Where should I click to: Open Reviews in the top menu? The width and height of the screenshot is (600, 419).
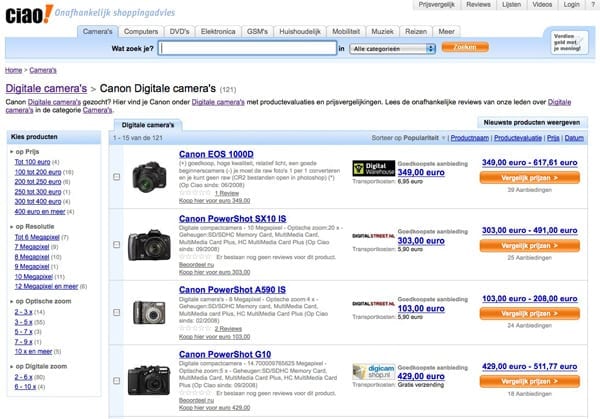(x=478, y=5)
